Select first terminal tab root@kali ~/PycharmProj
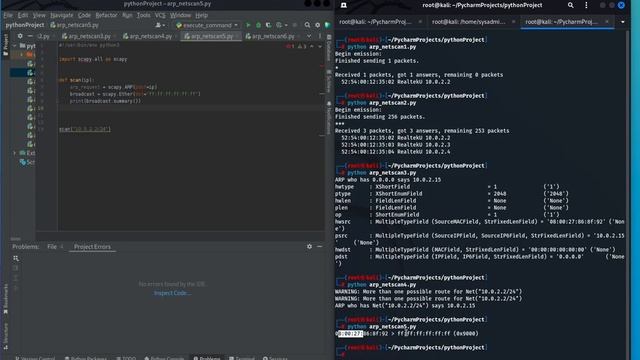This screenshot has width=640, height=360. click(x=376, y=22)
